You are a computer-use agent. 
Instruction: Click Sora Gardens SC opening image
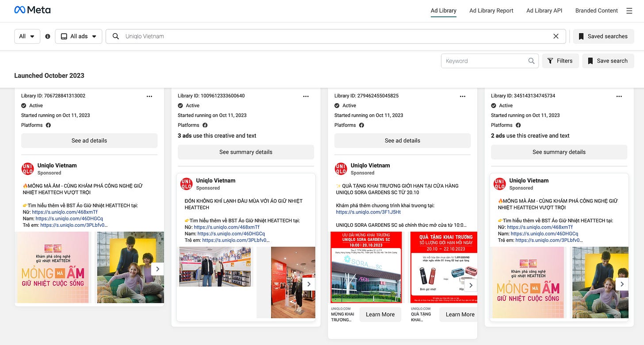coord(366,267)
